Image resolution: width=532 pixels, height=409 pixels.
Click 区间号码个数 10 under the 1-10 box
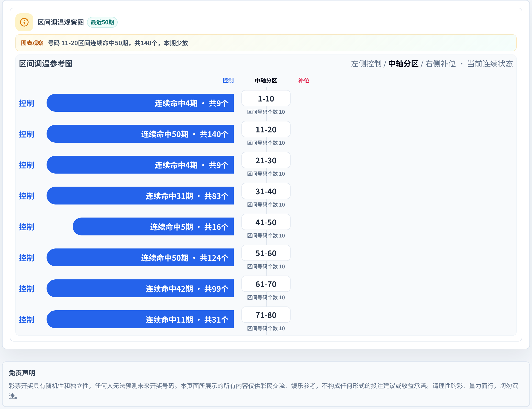pyautogui.click(x=266, y=112)
